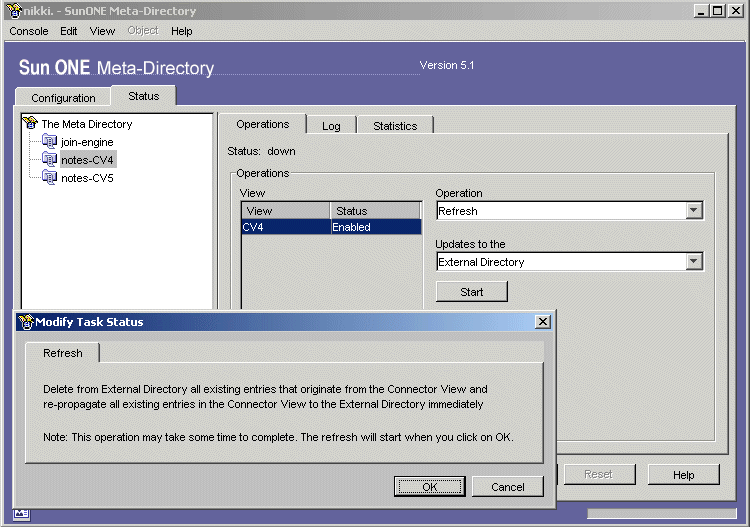Click the Version 5.1 label
The image size is (751, 527).
447,65
